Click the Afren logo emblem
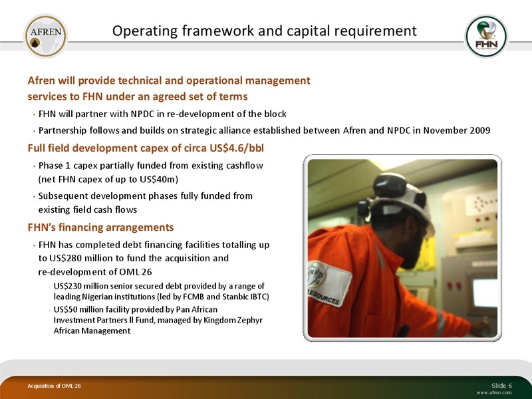Screen dimensions: 532x399 [45, 36]
